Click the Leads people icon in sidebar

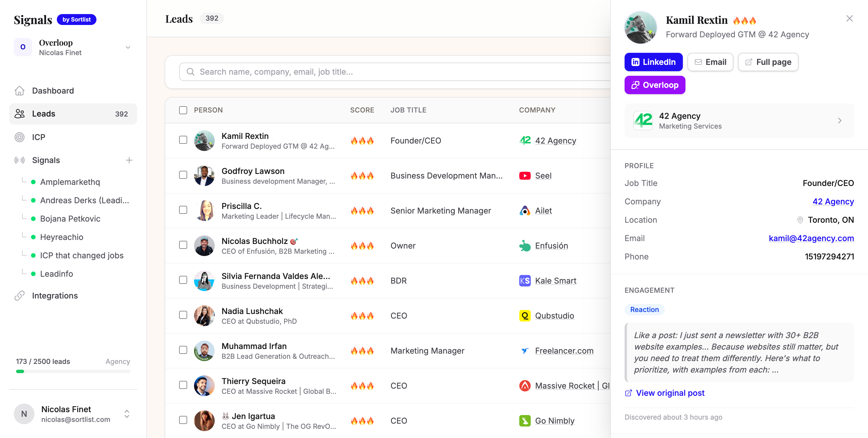(x=20, y=114)
